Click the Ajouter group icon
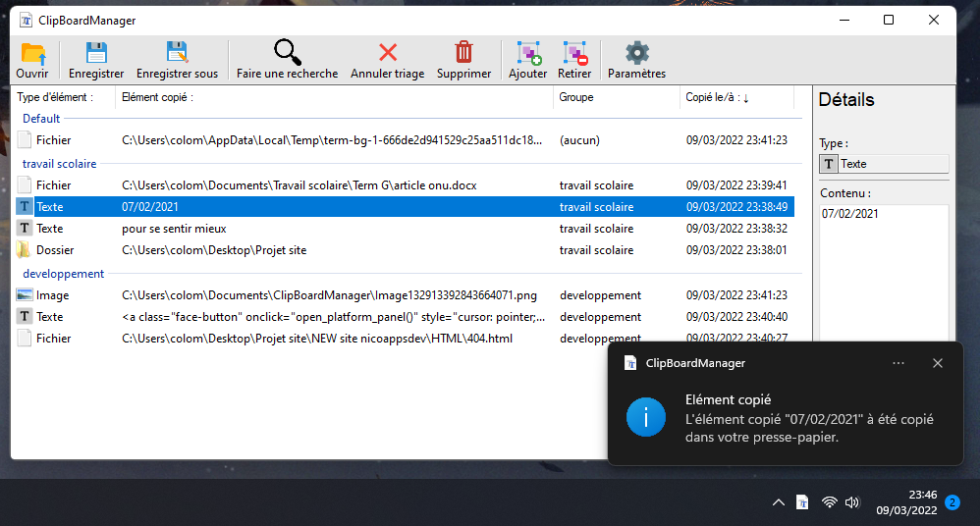The height and width of the screenshot is (526, 980). 528,54
